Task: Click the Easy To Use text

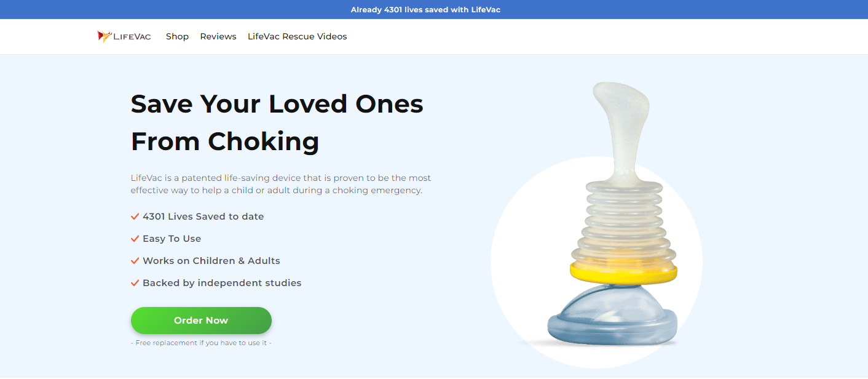Action: click(172, 239)
